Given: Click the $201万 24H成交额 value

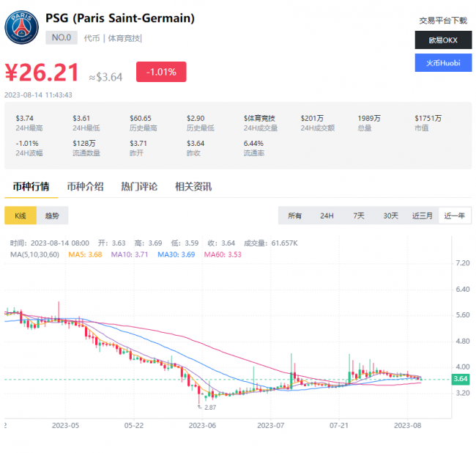Looking at the screenshot, I should click(x=312, y=118).
